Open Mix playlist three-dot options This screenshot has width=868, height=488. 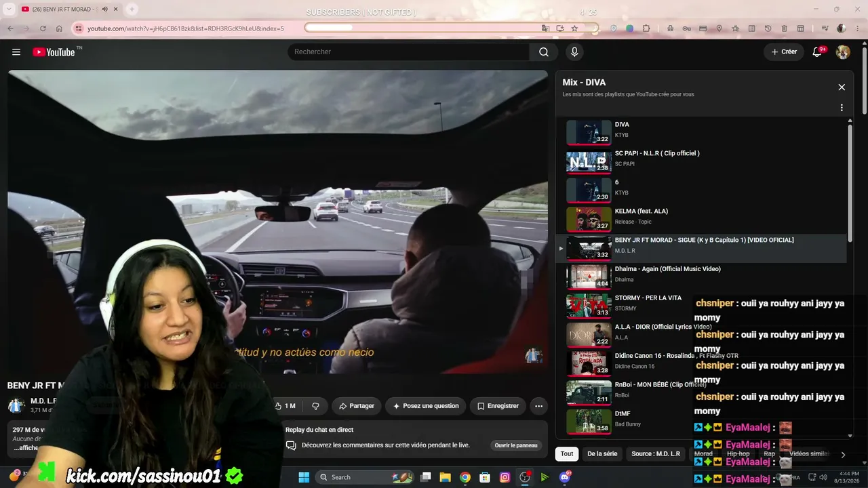tap(842, 108)
